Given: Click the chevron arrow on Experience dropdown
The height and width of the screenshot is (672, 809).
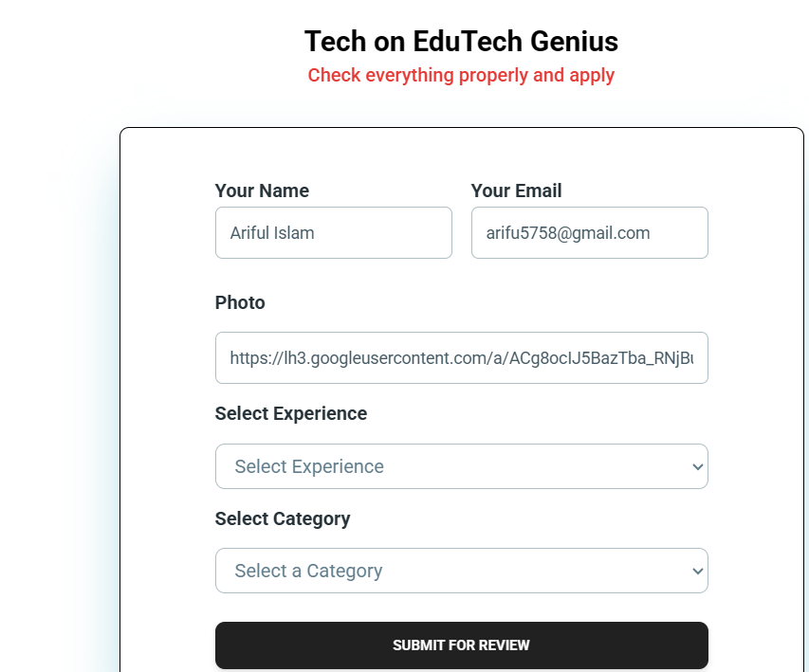Looking at the screenshot, I should [698, 466].
